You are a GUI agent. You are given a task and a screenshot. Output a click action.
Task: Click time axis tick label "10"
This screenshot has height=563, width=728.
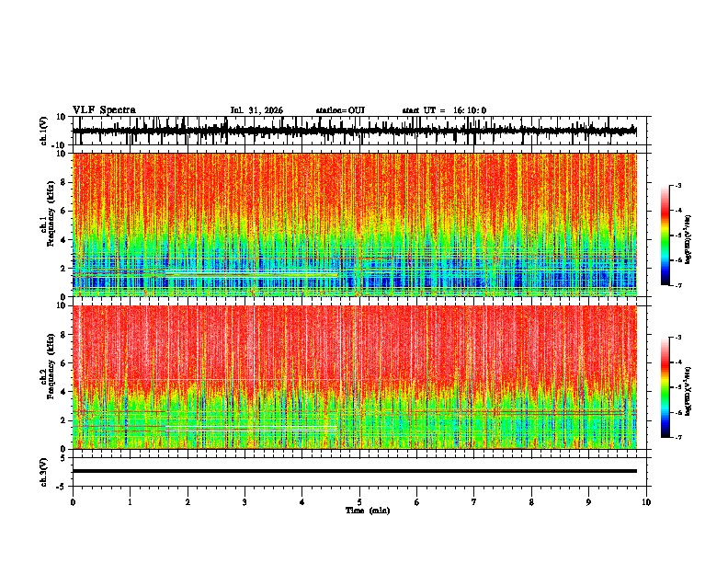coord(646,502)
